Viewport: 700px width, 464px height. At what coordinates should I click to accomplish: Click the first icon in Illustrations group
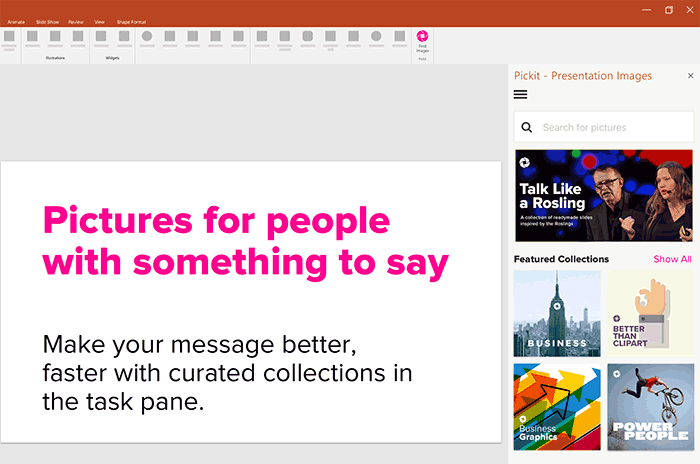click(x=32, y=36)
